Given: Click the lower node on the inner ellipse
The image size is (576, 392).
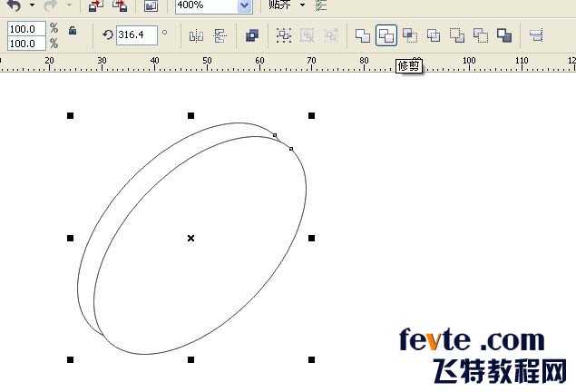Looking at the screenshot, I should (291, 149).
